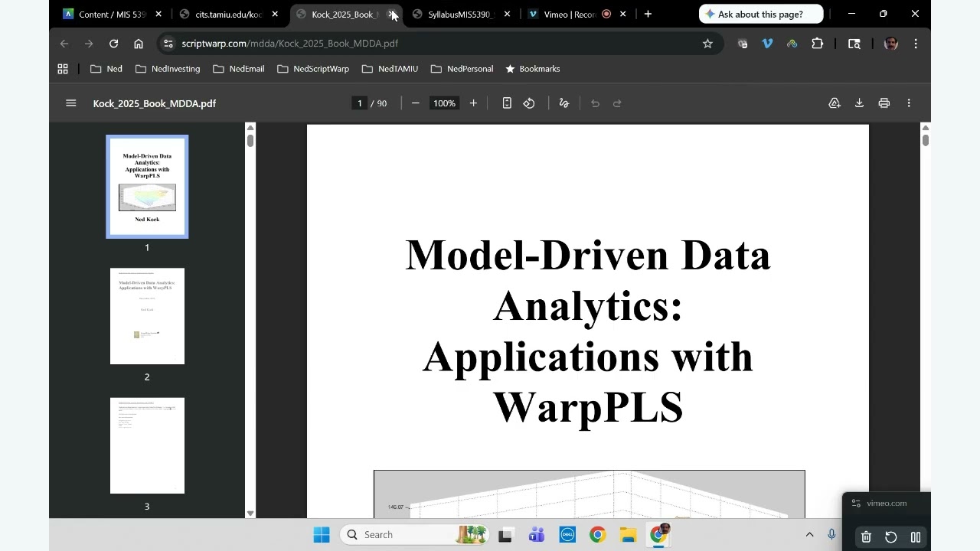Screen dimensions: 980x551
Task: Open the NedScriptWarp bookmark folder
Action: coord(313,69)
